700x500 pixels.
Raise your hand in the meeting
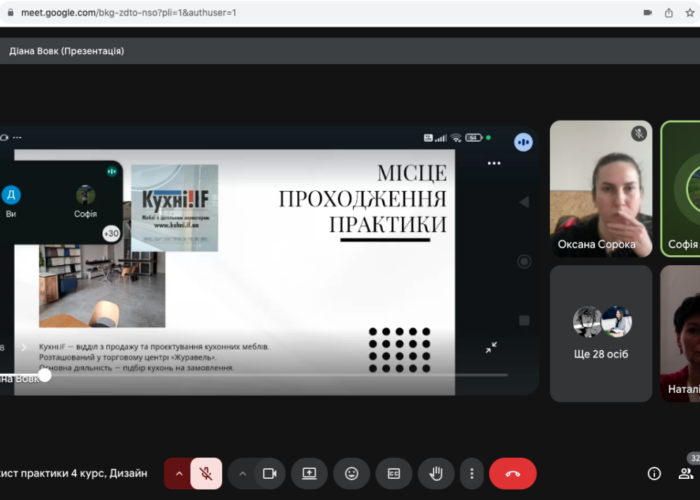pyautogui.click(x=436, y=473)
